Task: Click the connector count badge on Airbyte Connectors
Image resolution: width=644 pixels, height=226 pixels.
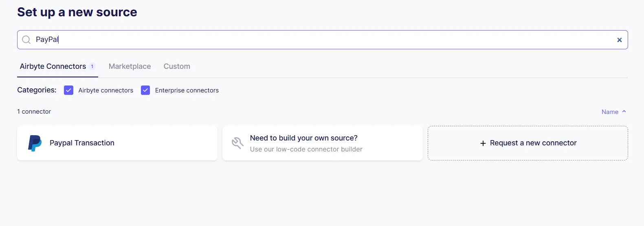Action: pyautogui.click(x=92, y=66)
